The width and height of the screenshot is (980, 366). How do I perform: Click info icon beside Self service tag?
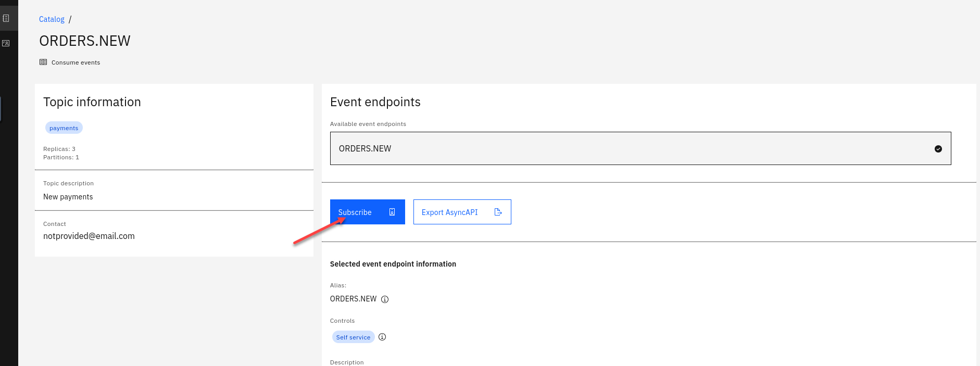pyautogui.click(x=382, y=337)
